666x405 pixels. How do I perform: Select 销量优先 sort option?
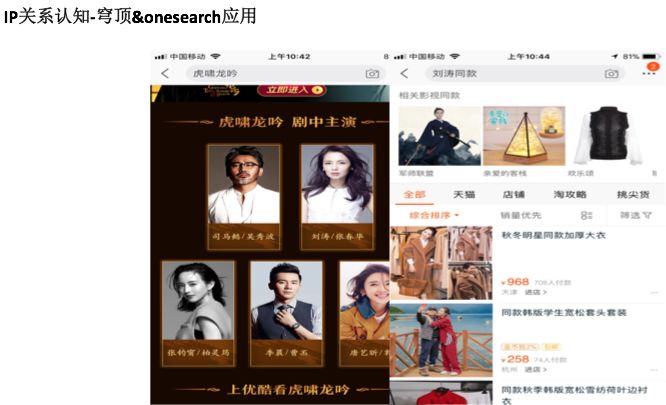(x=520, y=216)
